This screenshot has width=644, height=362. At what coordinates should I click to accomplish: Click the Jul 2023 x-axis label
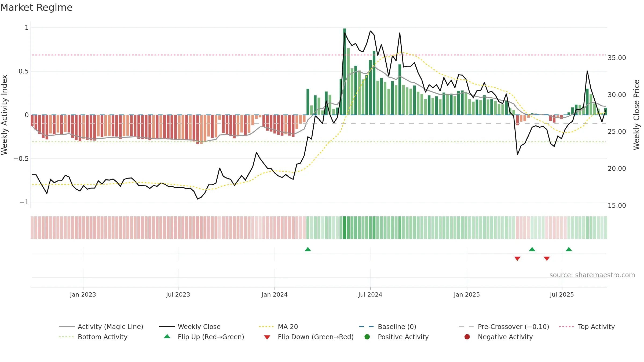coord(178,294)
